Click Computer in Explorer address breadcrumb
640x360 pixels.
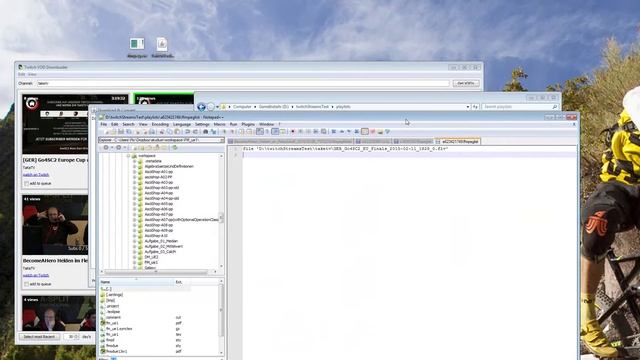click(242, 107)
